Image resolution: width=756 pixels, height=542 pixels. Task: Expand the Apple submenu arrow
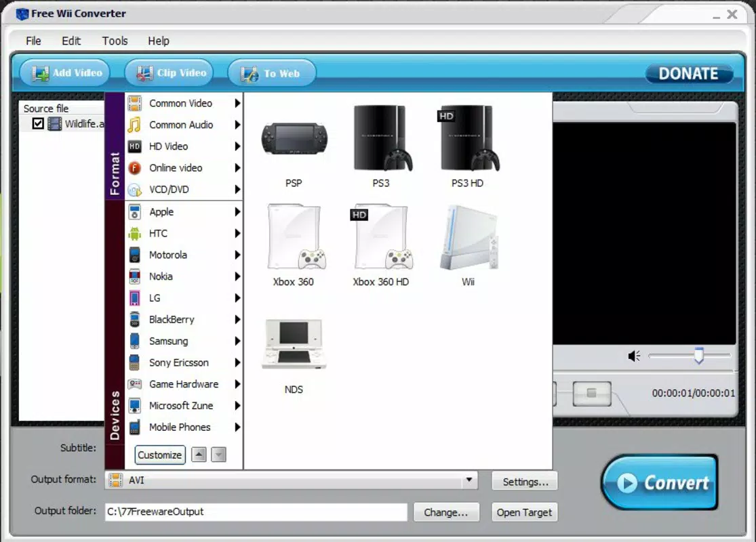click(237, 212)
